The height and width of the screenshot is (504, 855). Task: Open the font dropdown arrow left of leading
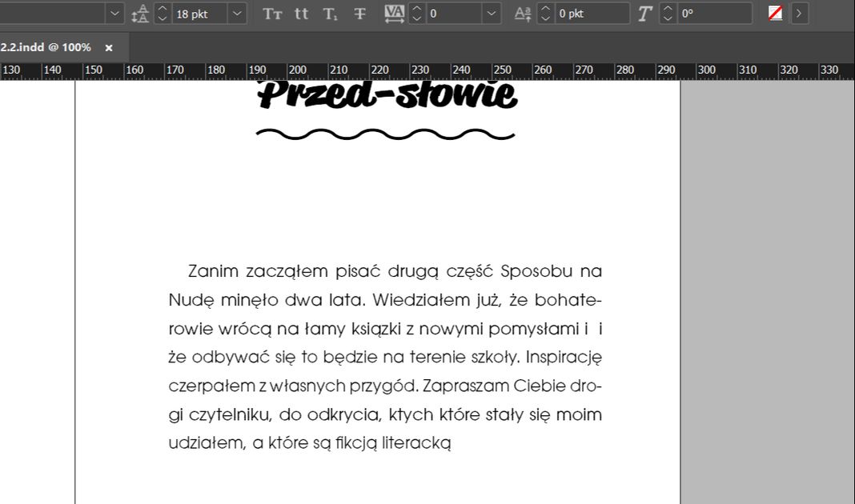114,14
